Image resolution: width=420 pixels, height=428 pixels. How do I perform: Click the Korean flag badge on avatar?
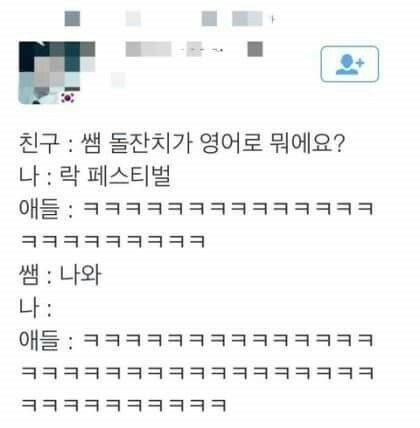(x=68, y=98)
